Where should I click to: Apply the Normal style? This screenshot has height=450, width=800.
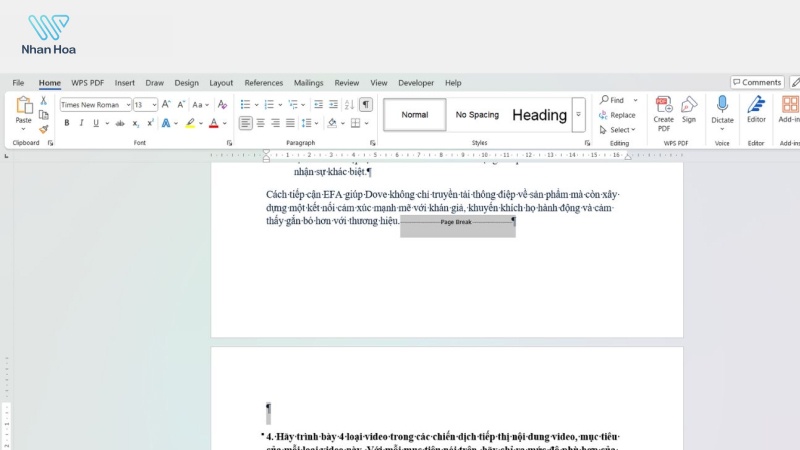pos(414,115)
